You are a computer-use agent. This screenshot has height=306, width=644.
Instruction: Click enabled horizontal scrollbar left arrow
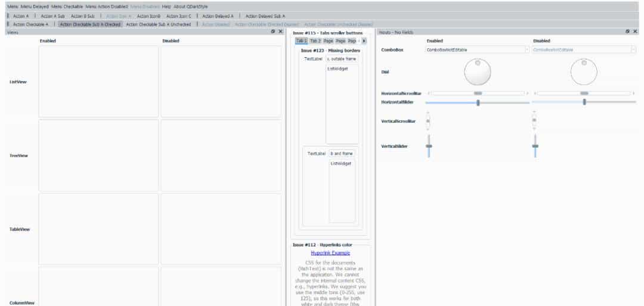pos(428,93)
